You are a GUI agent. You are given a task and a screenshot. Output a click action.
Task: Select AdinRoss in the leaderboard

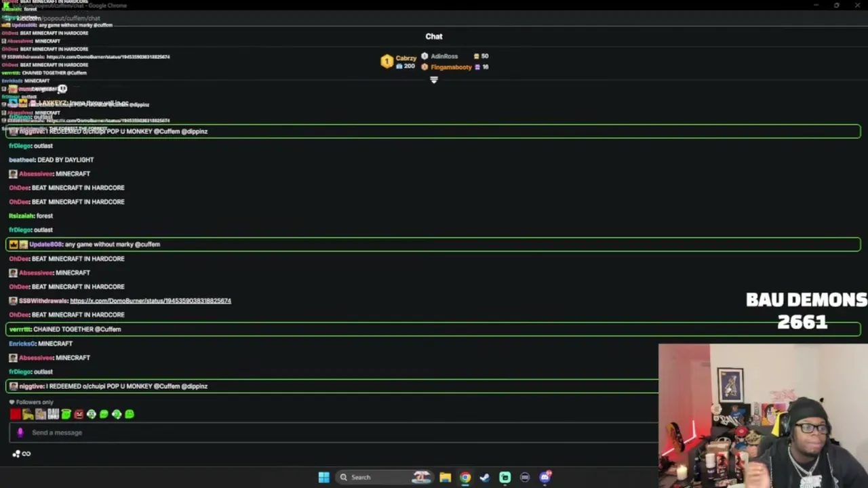444,56
